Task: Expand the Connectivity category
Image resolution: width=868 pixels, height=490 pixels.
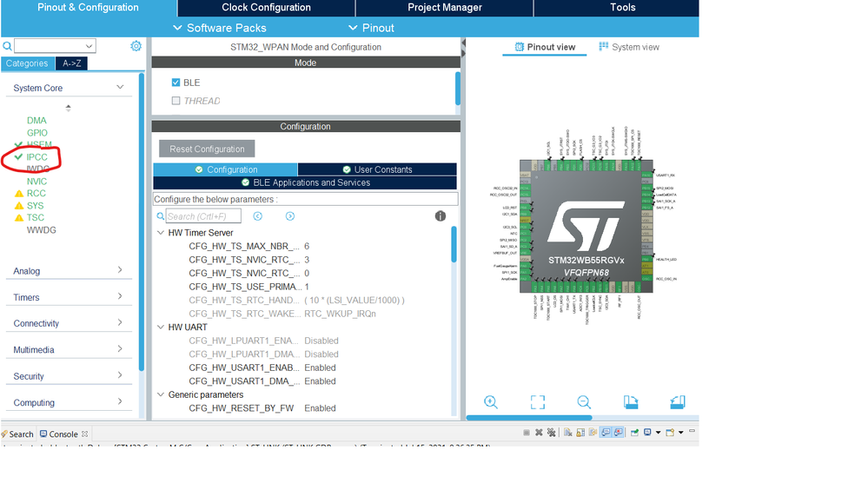Action: 120,322
